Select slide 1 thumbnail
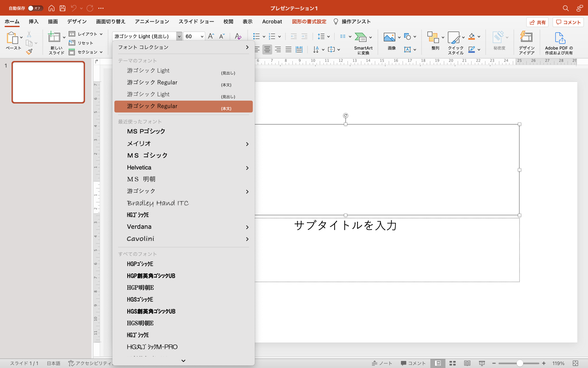 [x=48, y=82]
